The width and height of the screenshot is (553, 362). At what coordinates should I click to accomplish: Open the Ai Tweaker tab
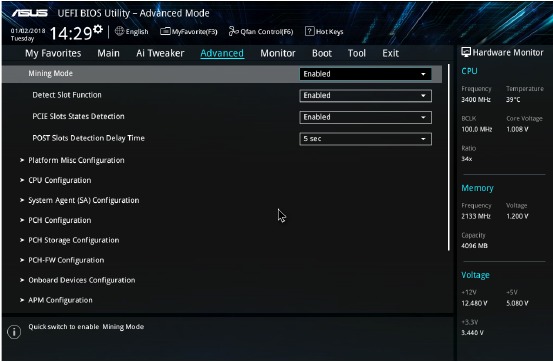point(160,53)
